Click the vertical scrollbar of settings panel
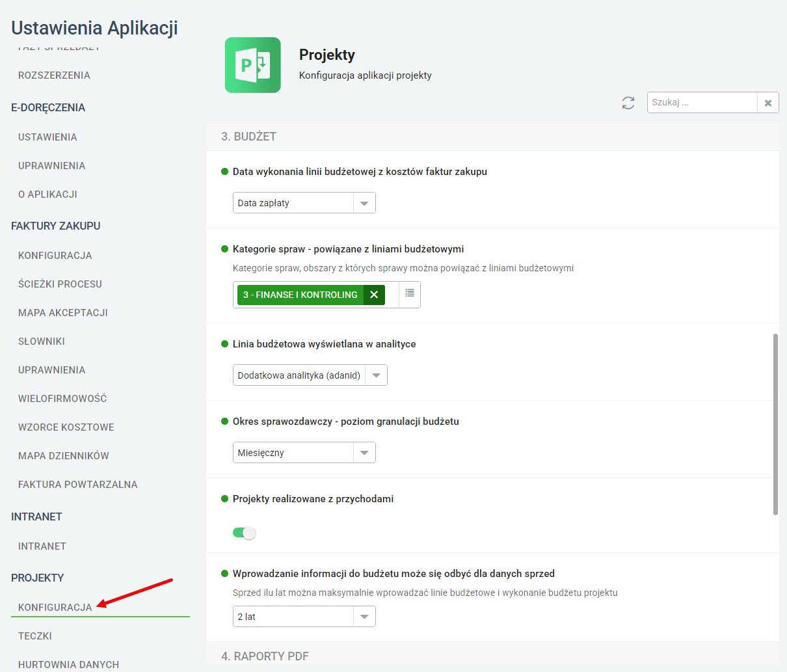 (x=775, y=424)
